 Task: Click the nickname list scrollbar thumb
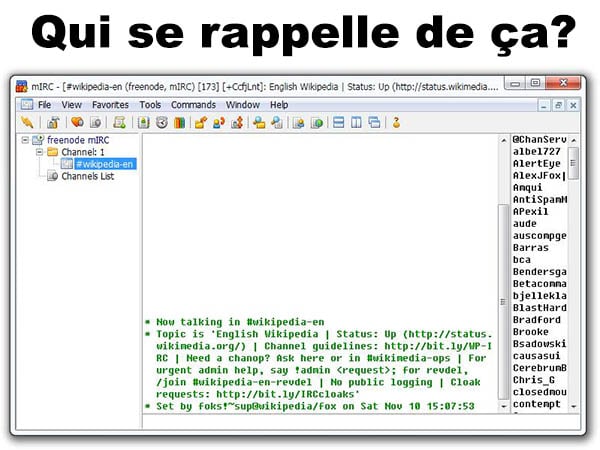point(573,163)
